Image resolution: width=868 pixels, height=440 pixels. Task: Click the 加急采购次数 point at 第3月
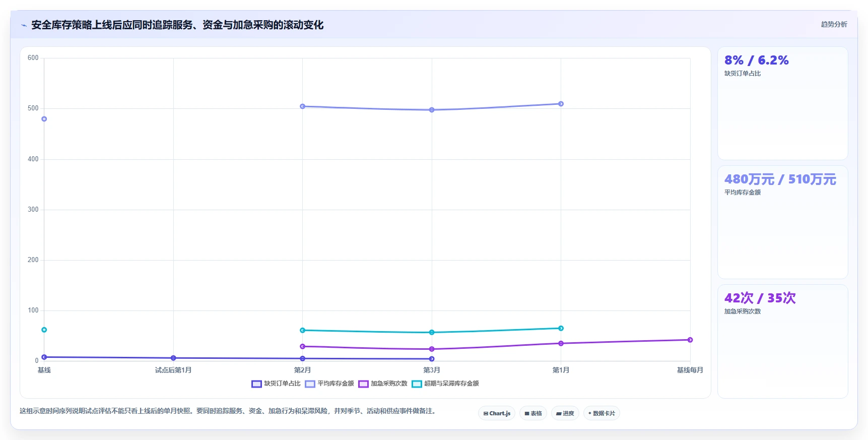click(432, 349)
